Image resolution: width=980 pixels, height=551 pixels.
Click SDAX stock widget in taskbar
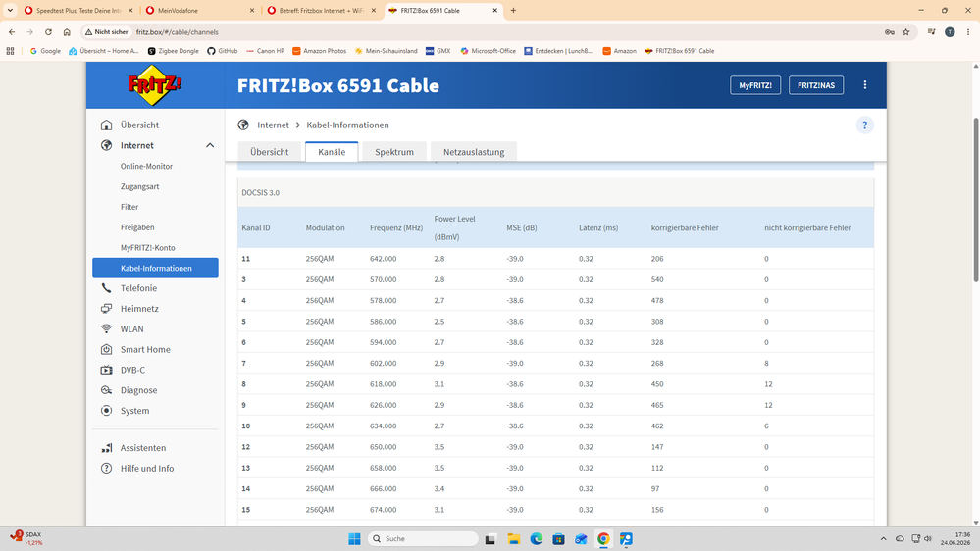pyautogui.click(x=26, y=538)
